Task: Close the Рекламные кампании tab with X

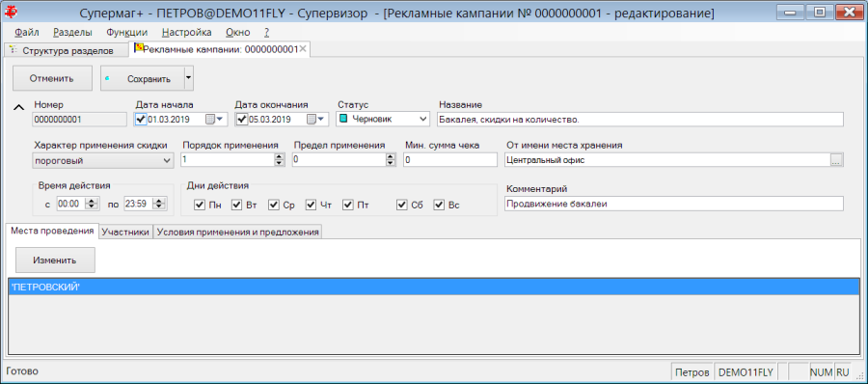Action: point(303,49)
